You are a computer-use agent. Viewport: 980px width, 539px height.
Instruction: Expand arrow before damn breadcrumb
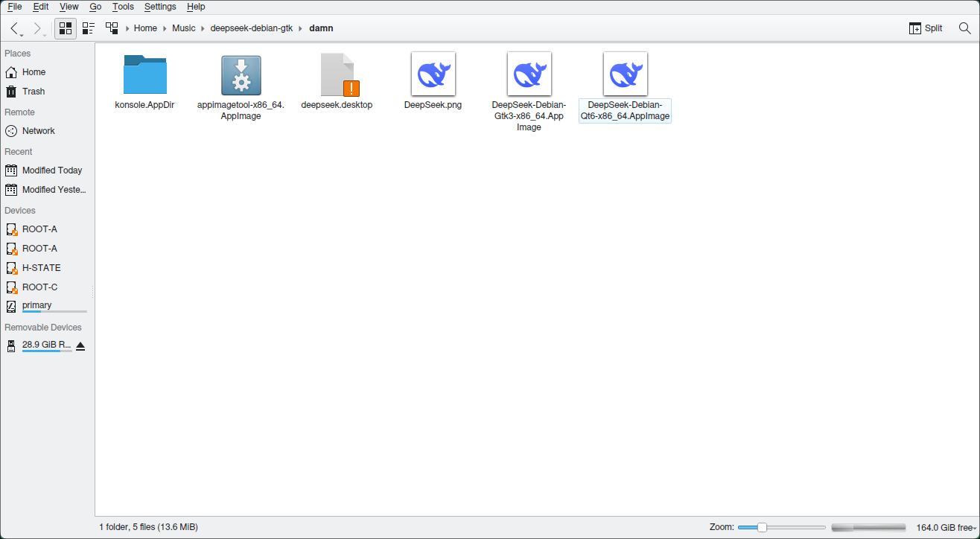click(301, 28)
